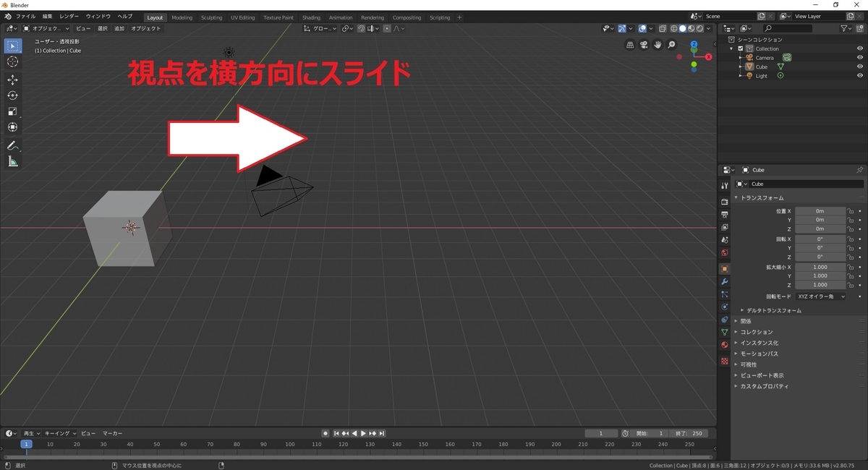This screenshot has height=470, width=868.
Task: Hide the Camera with its eye icon
Action: 860,58
